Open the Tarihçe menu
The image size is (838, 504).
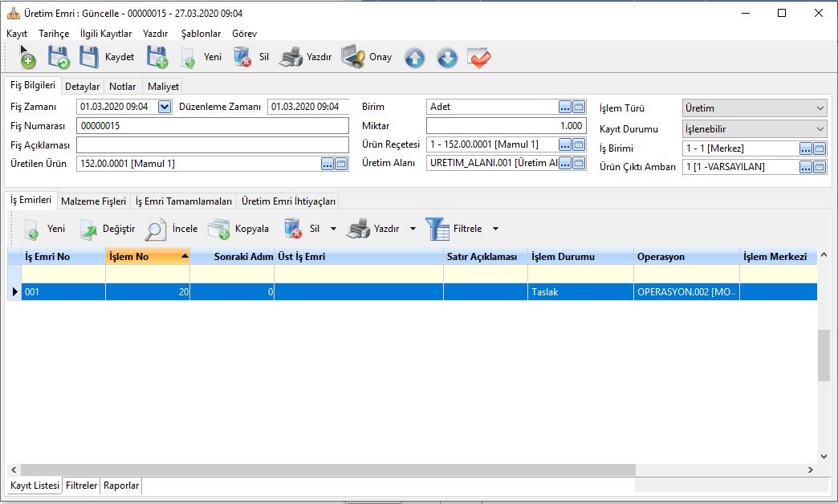54,34
